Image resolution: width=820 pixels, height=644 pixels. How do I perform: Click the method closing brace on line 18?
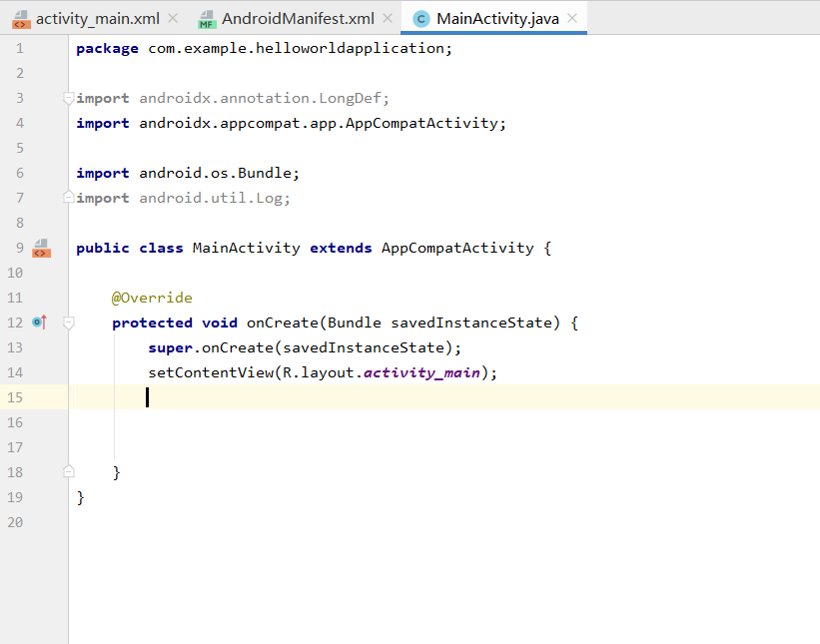coord(117,472)
